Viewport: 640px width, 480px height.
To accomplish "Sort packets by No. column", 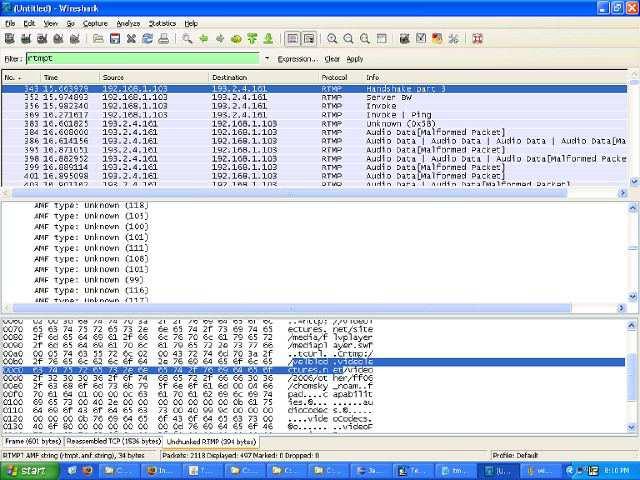I will point(21,77).
